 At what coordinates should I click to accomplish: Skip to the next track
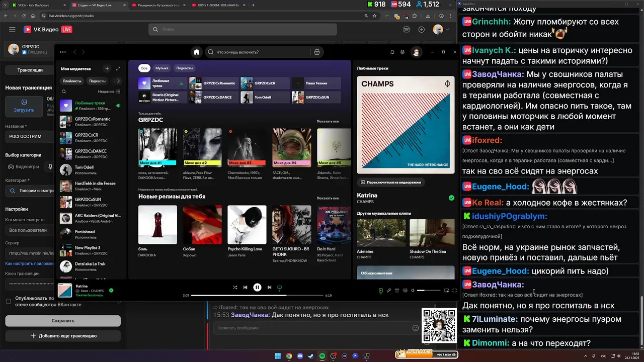click(269, 288)
